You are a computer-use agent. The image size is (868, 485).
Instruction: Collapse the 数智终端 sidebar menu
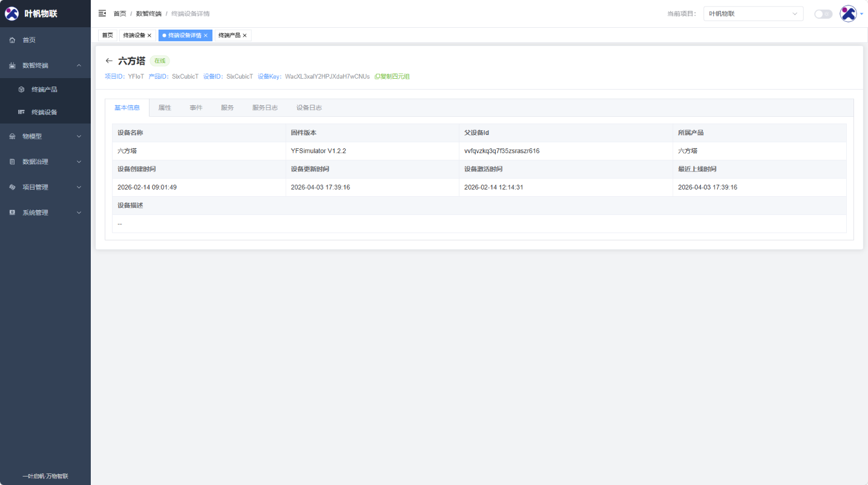coord(45,65)
